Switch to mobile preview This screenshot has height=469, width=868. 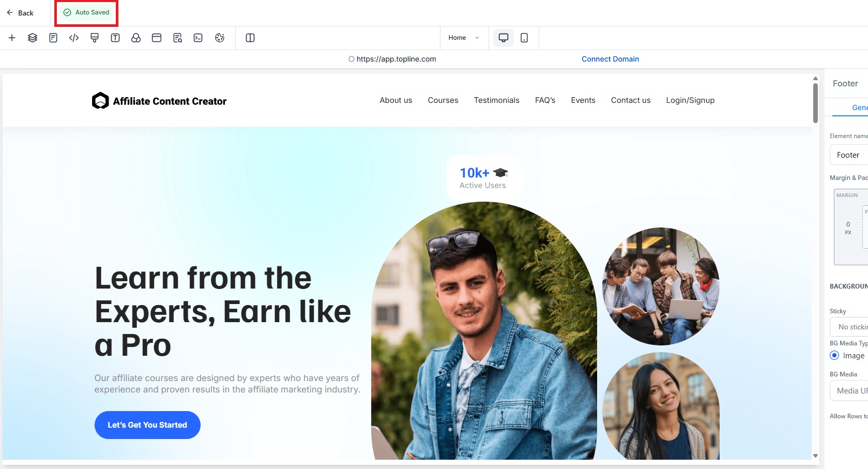point(524,38)
